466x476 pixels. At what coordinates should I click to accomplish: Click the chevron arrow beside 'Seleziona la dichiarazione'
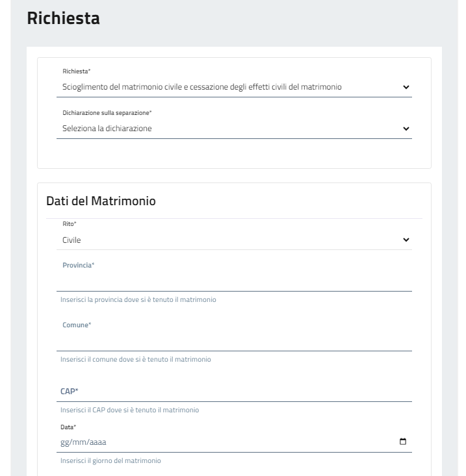click(406, 129)
